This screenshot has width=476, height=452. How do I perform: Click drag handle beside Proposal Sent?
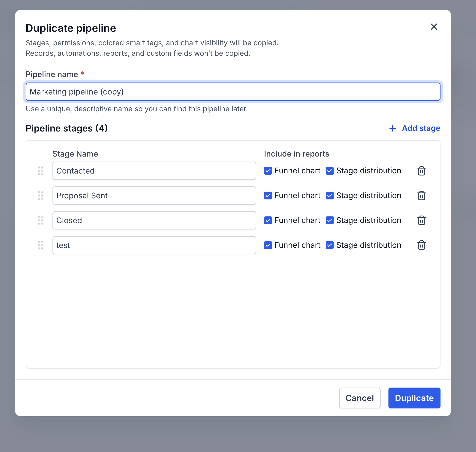[x=41, y=196]
